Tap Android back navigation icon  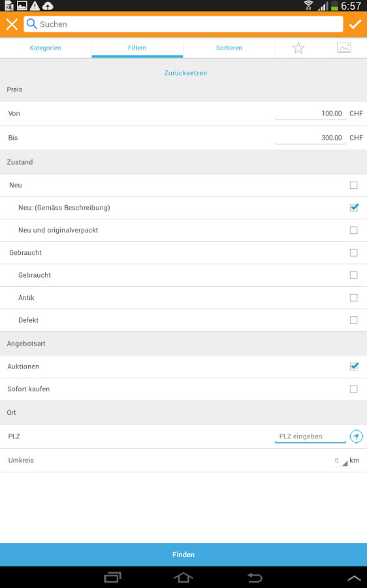255,578
